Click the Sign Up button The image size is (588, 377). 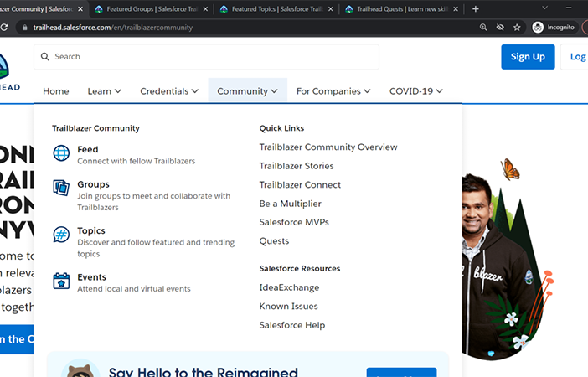[528, 57]
